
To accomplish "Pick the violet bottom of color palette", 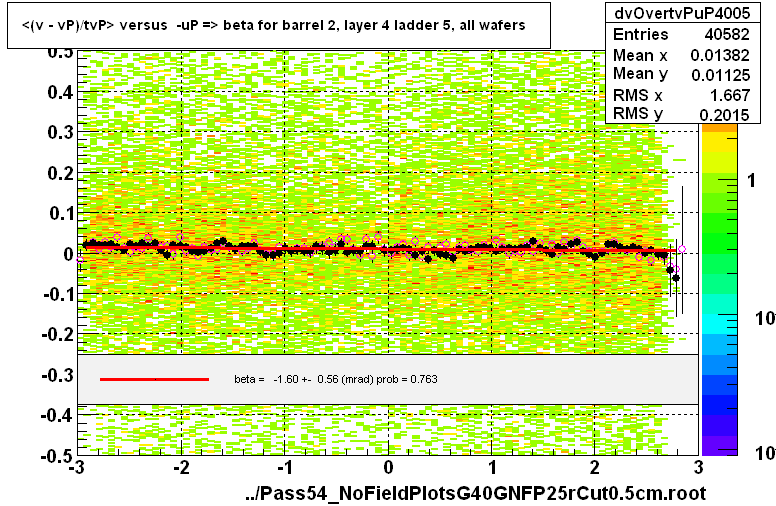I will click(720, 446).
